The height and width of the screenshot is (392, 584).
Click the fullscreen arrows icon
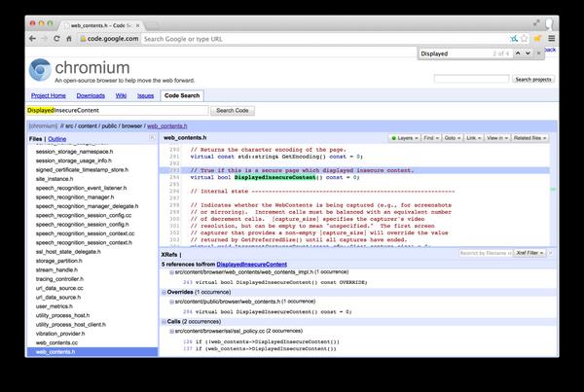click(536, 22)
